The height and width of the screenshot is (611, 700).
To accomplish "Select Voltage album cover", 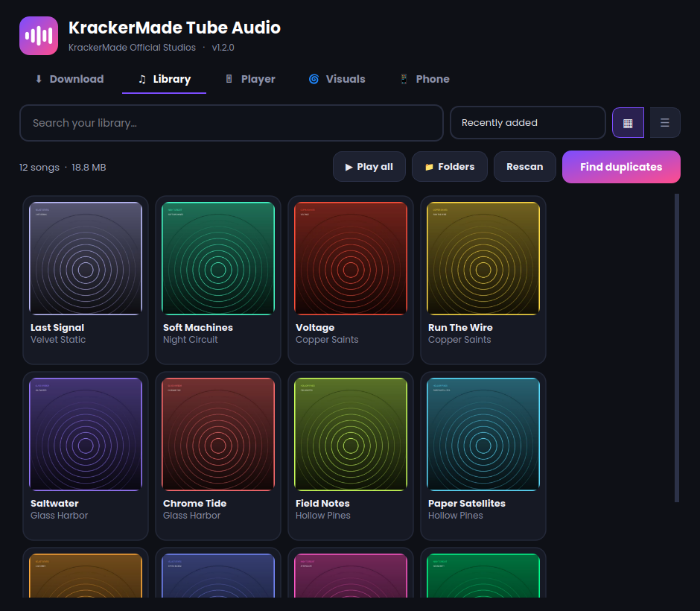I will tap(351, 258).
